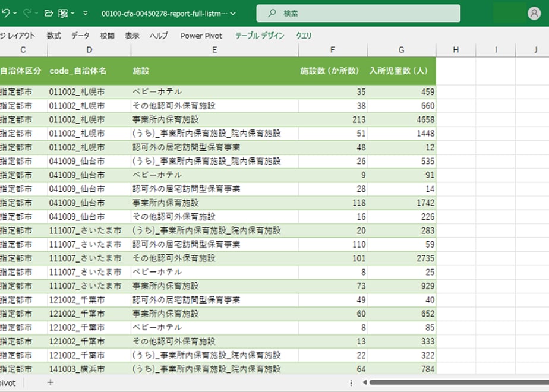Switch to テーブル デザイン tab
This screenshot has height=392, width=549.
[260, 36]
